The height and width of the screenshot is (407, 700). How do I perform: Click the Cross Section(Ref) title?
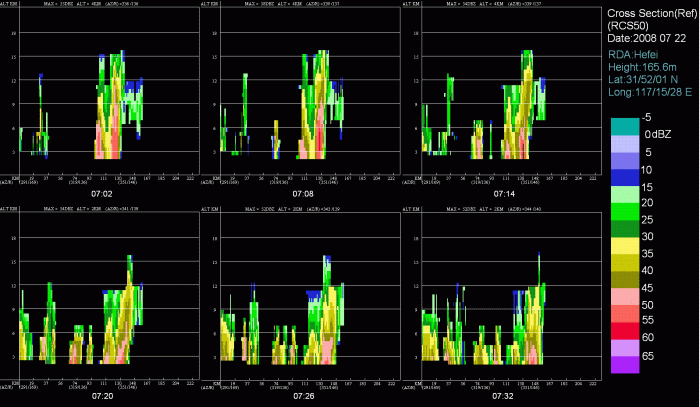point(647,12)
